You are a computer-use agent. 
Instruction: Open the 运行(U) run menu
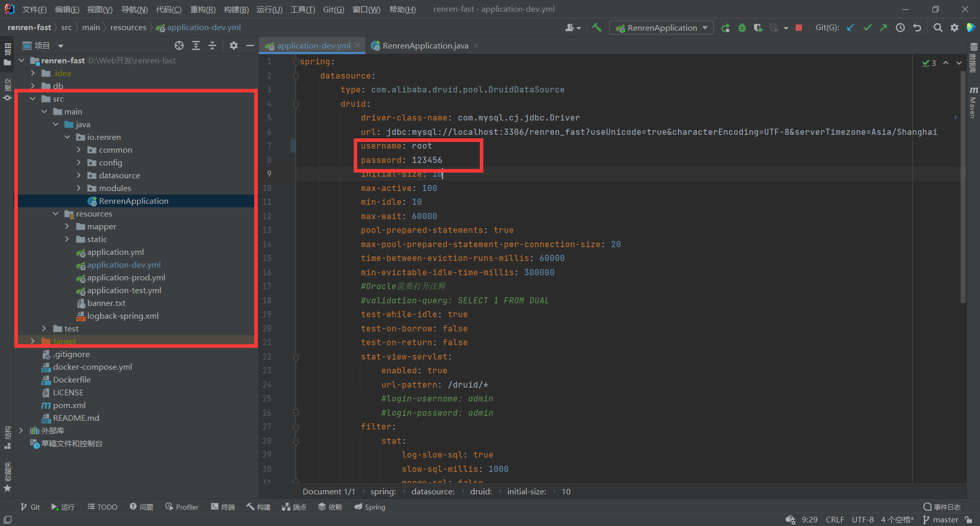[269, 9]
